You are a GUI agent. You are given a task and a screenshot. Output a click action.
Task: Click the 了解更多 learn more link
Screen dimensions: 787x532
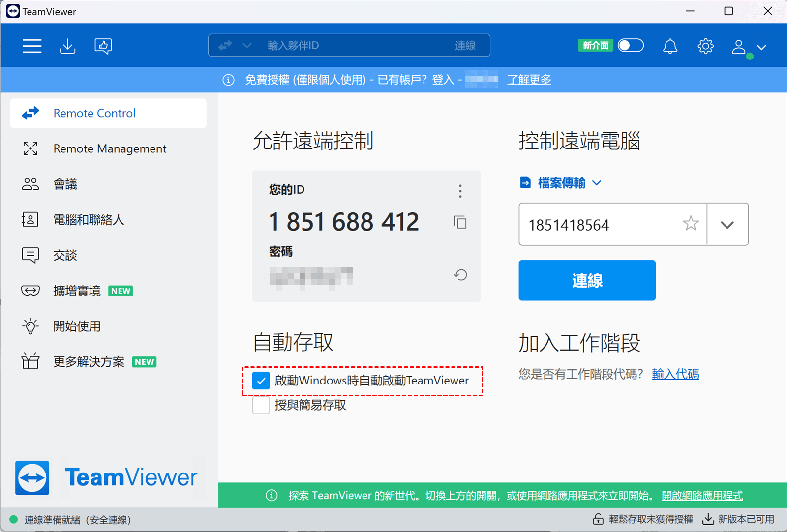point(529,80)
